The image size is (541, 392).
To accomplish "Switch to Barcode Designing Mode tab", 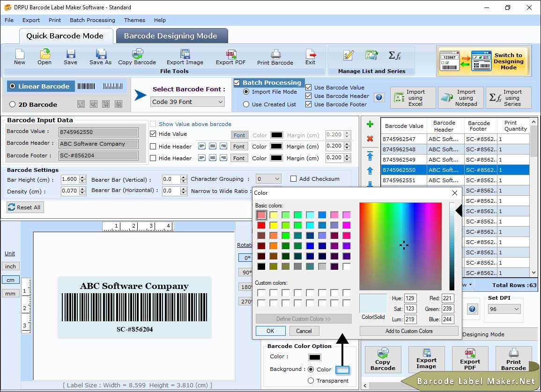I will click(x=171, y=36).
